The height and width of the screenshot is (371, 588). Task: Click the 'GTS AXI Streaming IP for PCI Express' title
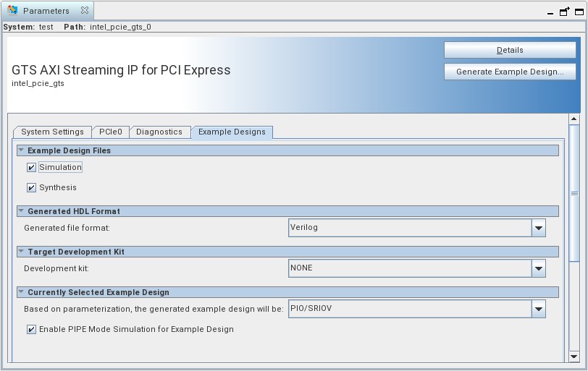click(121, 70)
